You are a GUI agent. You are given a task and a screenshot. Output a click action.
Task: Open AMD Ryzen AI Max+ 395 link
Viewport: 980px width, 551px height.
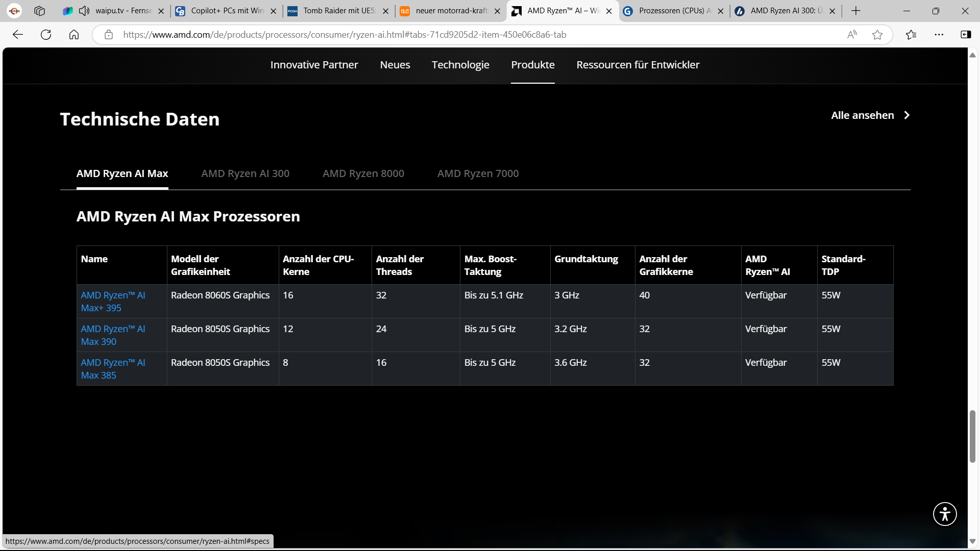113,302
